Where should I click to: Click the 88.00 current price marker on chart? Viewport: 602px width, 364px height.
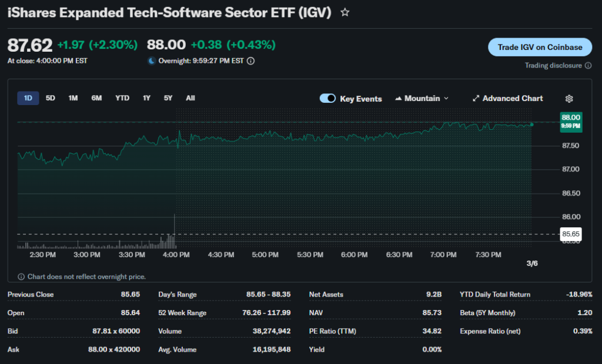click(x=571, y=120)
